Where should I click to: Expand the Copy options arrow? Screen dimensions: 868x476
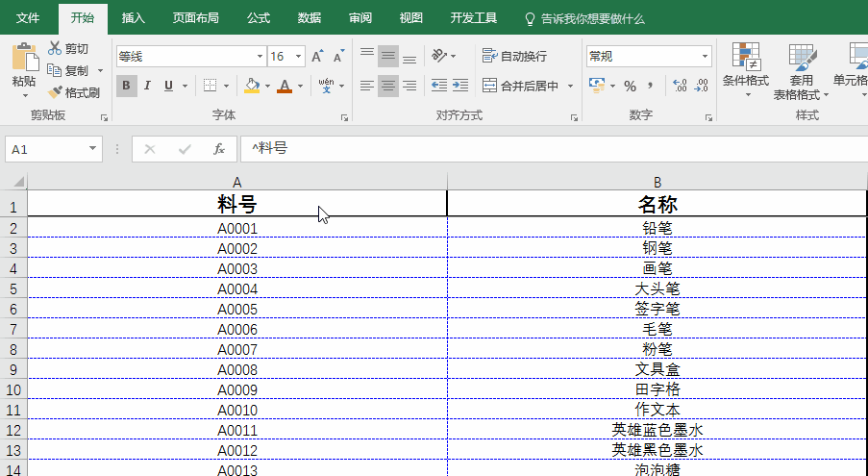[100, 71]
